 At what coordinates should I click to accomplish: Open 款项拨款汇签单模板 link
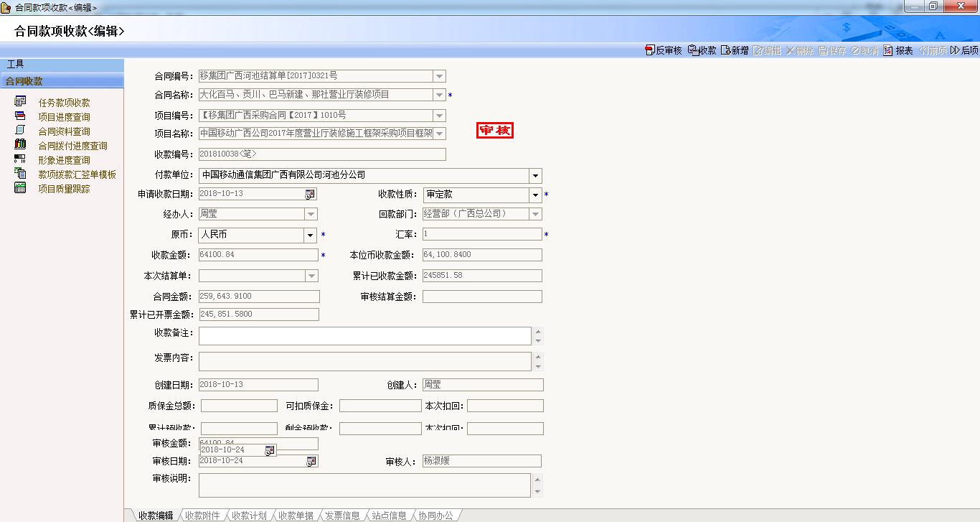tap(77, 174)
